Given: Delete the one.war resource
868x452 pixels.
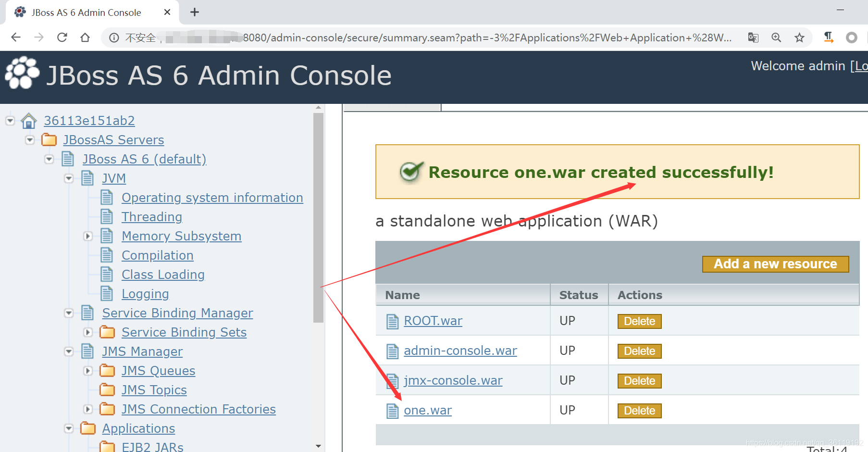Looking at the screenshot, I should [640, 411].
